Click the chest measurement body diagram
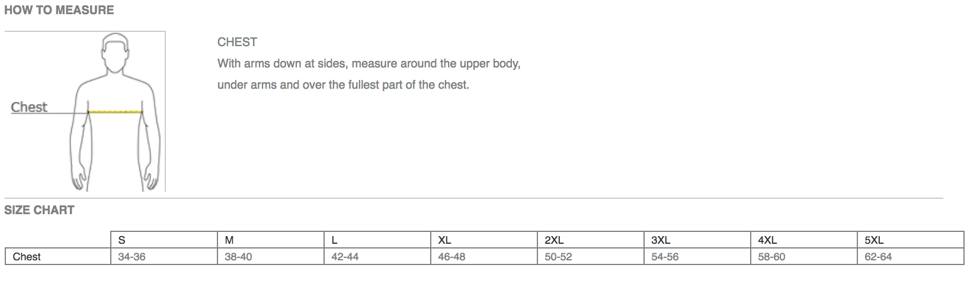The image size is (980, 284). pos(85,111)
